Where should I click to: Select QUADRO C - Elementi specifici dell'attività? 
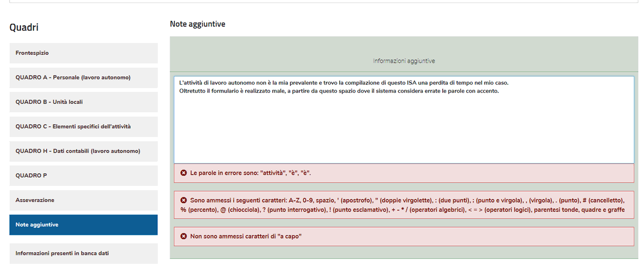coord(83,127)
